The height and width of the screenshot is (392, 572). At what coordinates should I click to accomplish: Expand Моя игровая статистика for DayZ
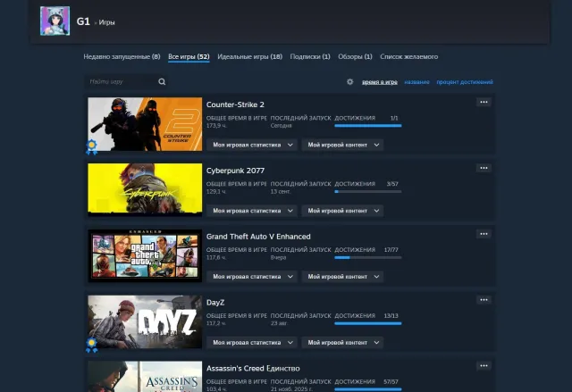pos(252,343)
